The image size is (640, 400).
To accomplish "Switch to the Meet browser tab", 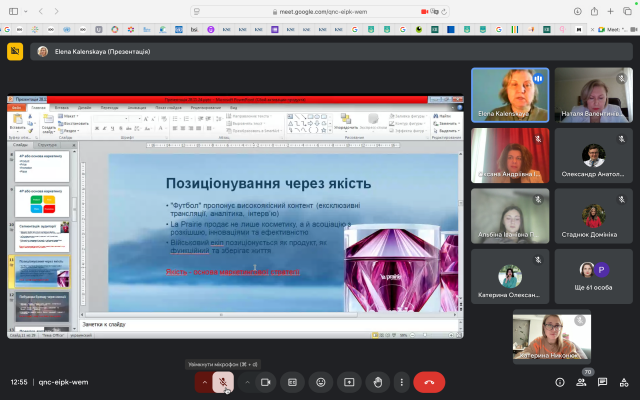I will [x=612, y=30].
